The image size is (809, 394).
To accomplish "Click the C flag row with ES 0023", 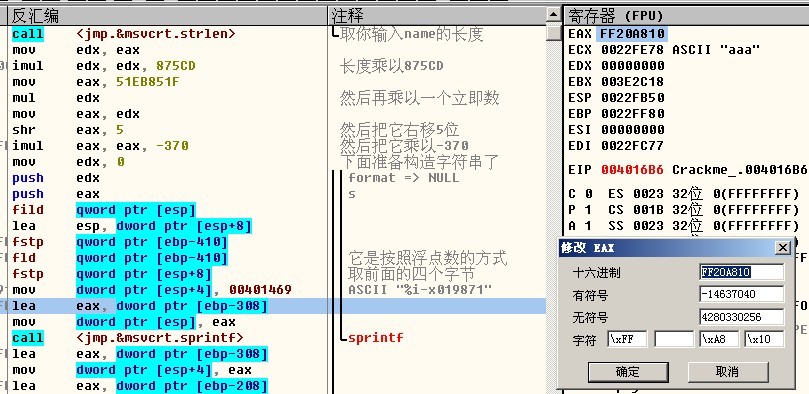I will coord(684,194).
